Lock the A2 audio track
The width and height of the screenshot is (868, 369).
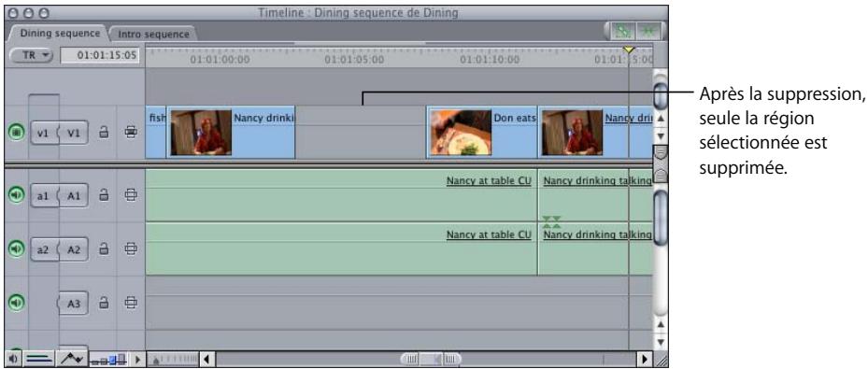coord(104,249)
